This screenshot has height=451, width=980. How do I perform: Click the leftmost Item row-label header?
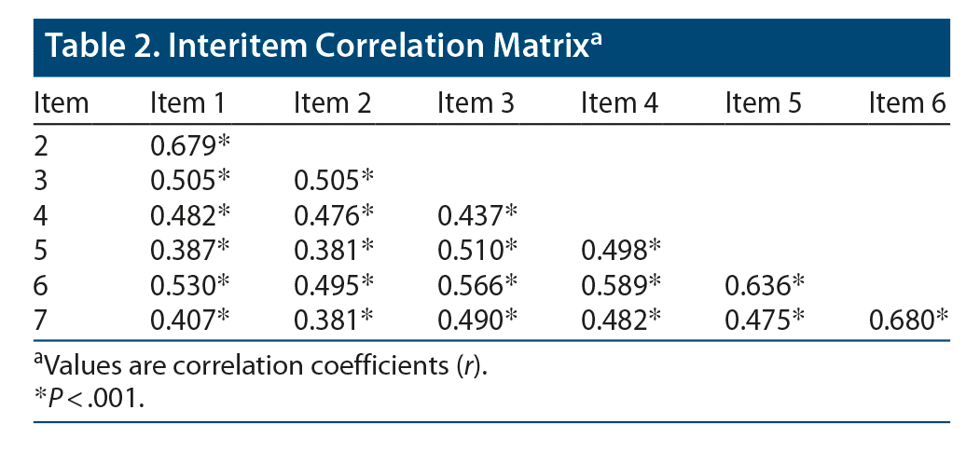(62, 102)
